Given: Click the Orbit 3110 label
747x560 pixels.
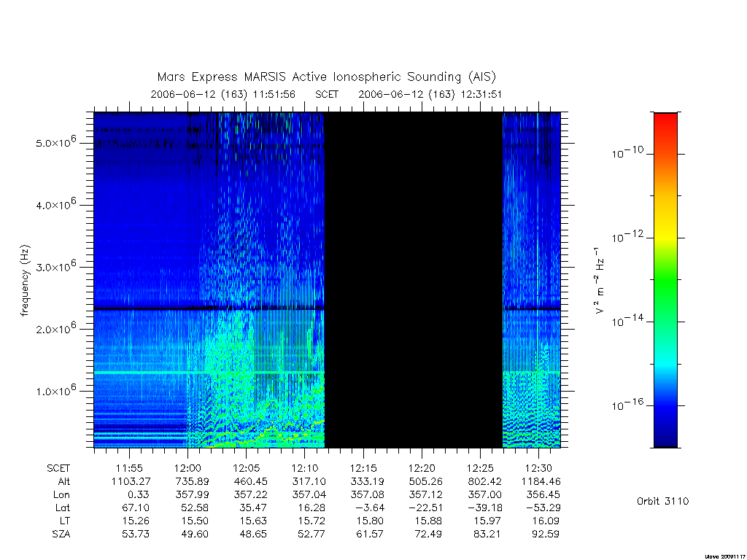Looking at the screenshot, I should (662, 501).
